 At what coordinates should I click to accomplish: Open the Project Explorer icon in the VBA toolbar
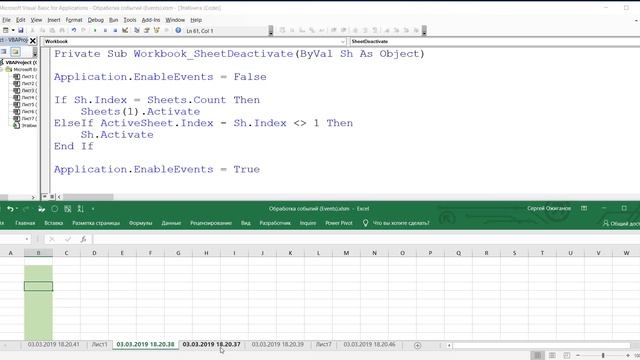(x=137, y=30)
